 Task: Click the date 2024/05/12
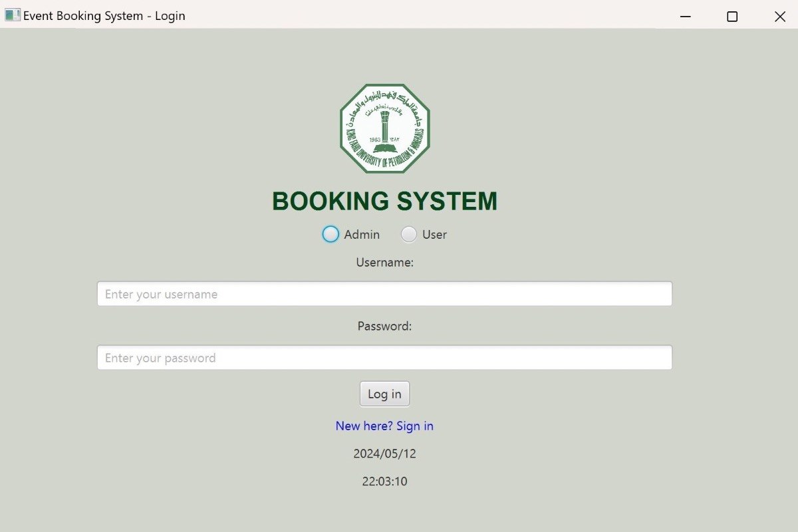384,454
